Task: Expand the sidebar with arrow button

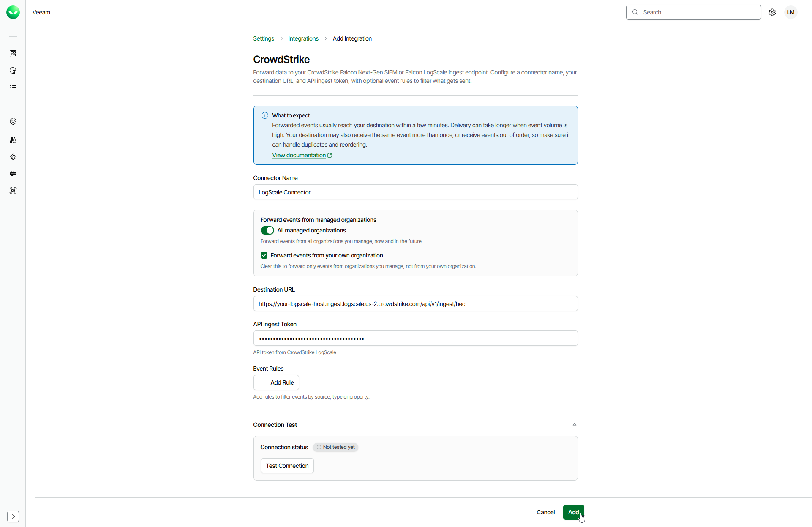Action: click(13, 516)
